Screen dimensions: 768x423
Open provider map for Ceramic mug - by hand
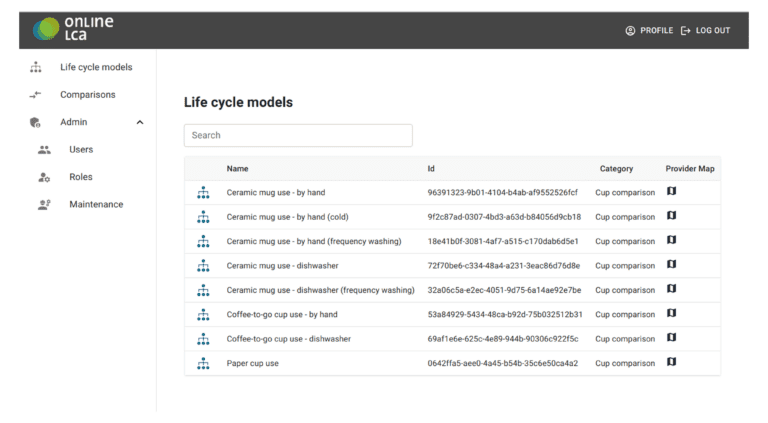[672, 191]
